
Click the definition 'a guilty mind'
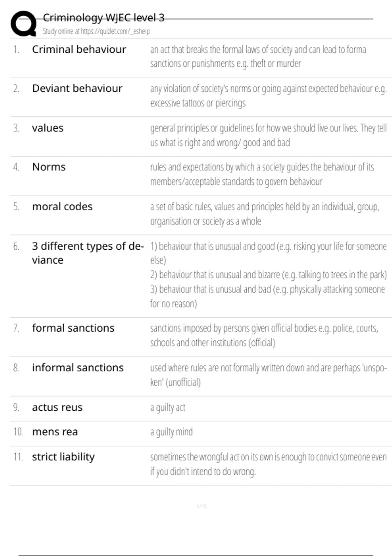click(x=171, y=432)
